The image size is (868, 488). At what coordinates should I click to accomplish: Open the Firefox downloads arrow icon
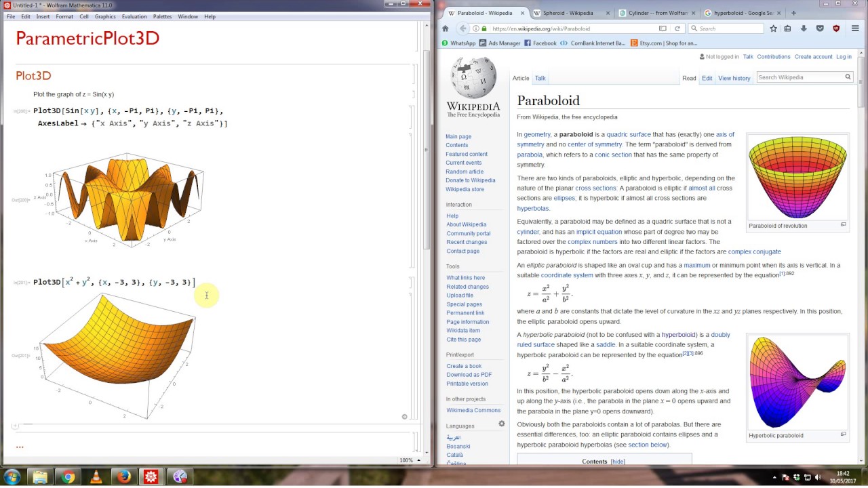pos(804,28)
